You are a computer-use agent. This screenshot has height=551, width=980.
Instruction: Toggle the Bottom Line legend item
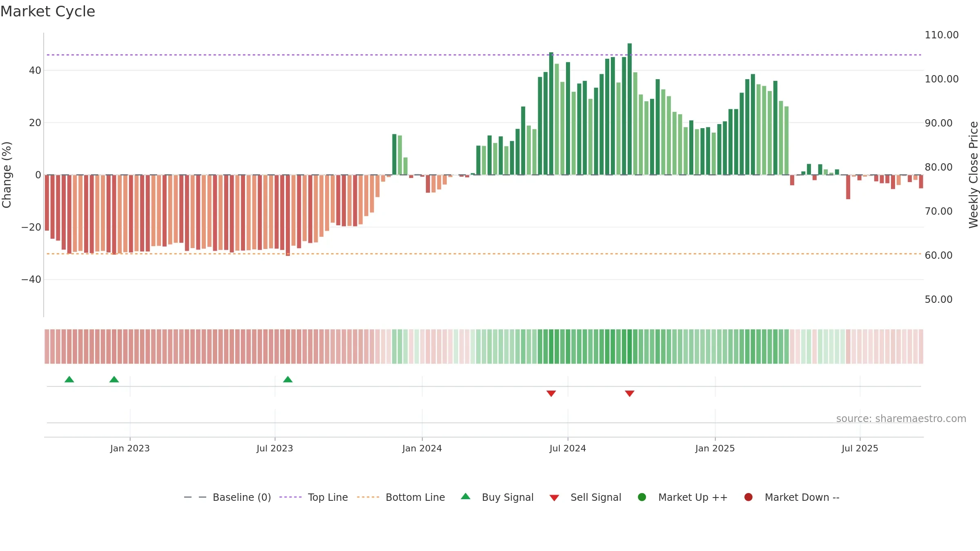pyautogui.click(x=401, y=497)
